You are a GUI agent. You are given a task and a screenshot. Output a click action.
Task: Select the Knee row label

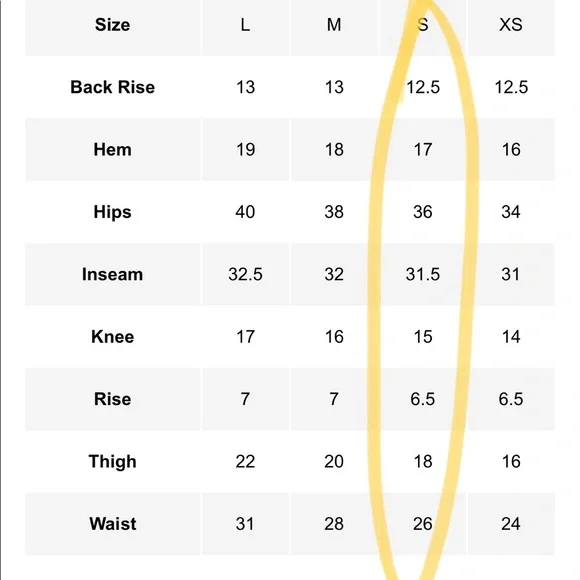tap(112, 337)
